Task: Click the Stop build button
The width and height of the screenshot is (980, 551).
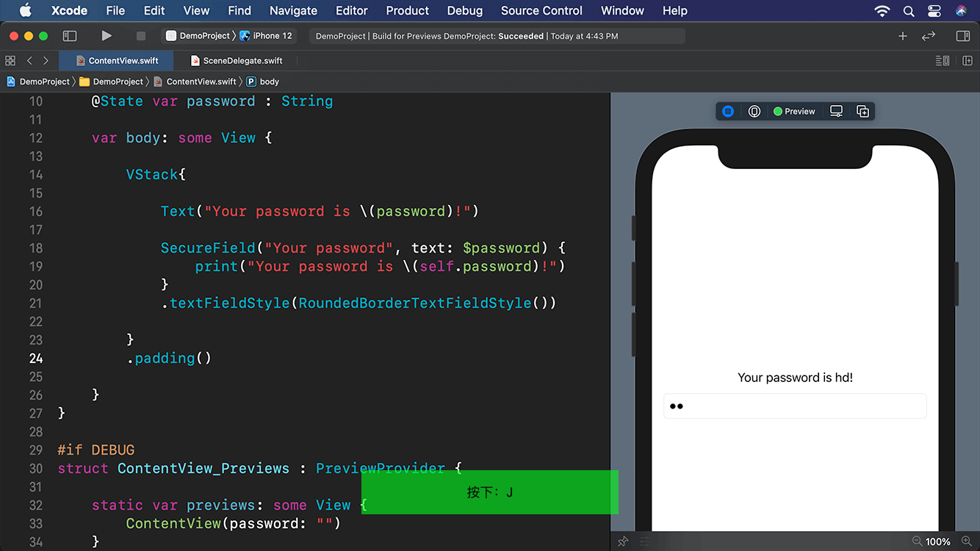Action: [x=140, y=35]
